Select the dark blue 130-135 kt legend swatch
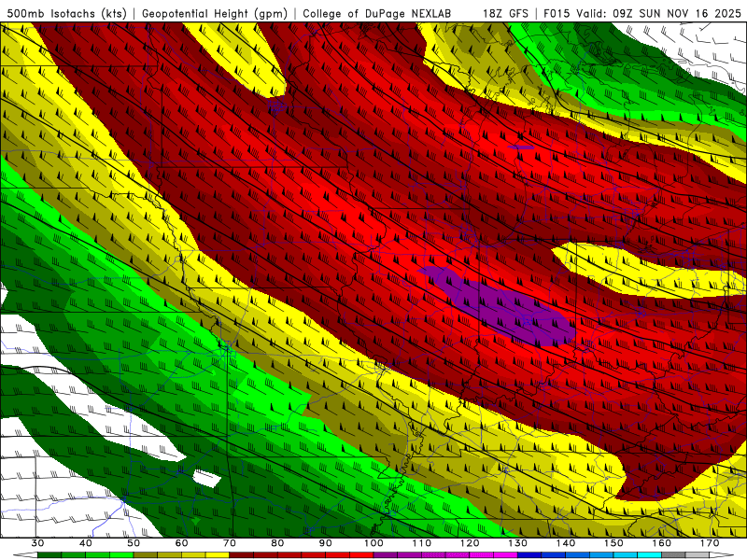Viewport: 747px width, 560px height. [529, 555]
